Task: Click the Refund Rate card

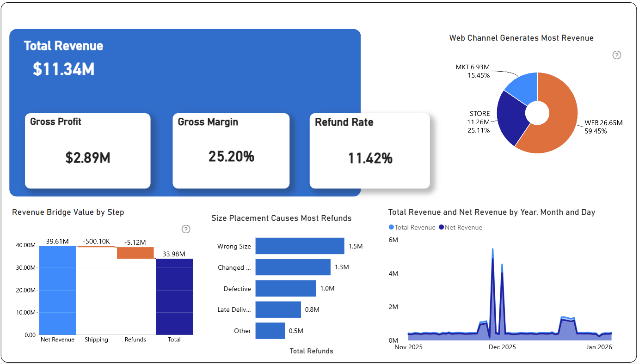Action: [370, 151]
